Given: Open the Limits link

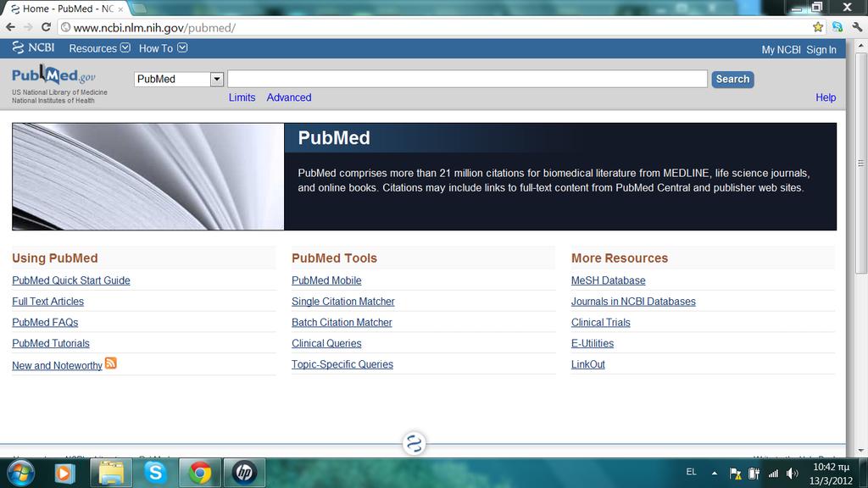Looking at the screenshot, I should pos(242,97).
